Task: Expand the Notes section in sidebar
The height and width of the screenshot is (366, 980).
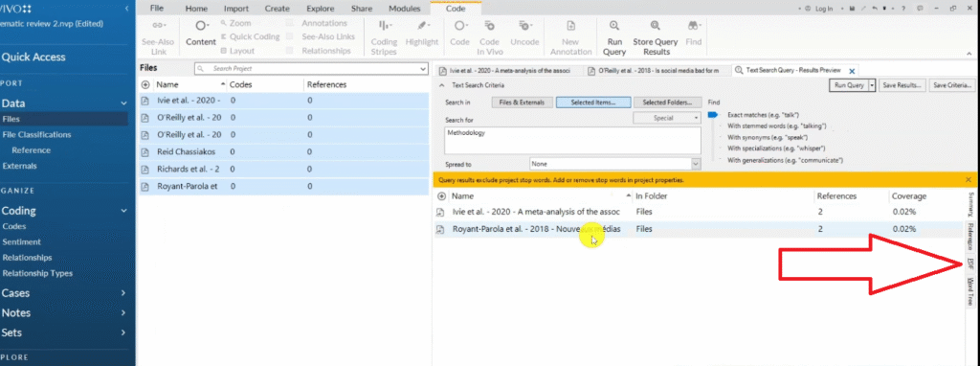Action: tap(123, 312)
